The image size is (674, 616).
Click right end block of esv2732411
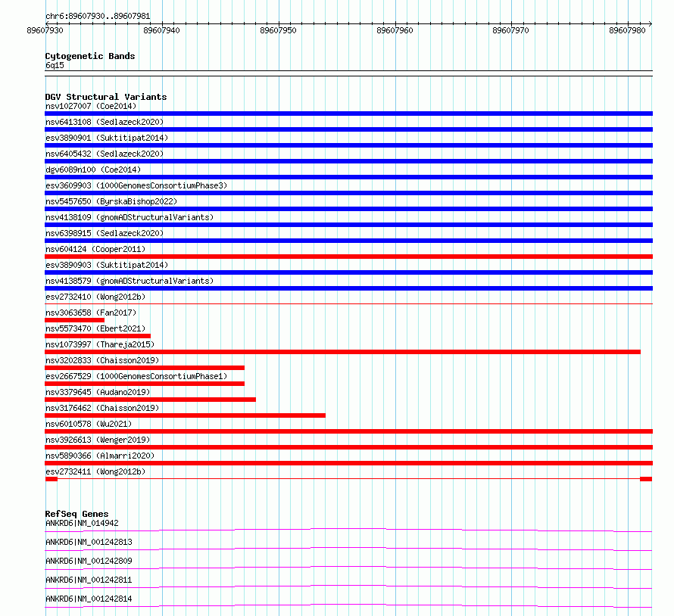tap(646, 479)
